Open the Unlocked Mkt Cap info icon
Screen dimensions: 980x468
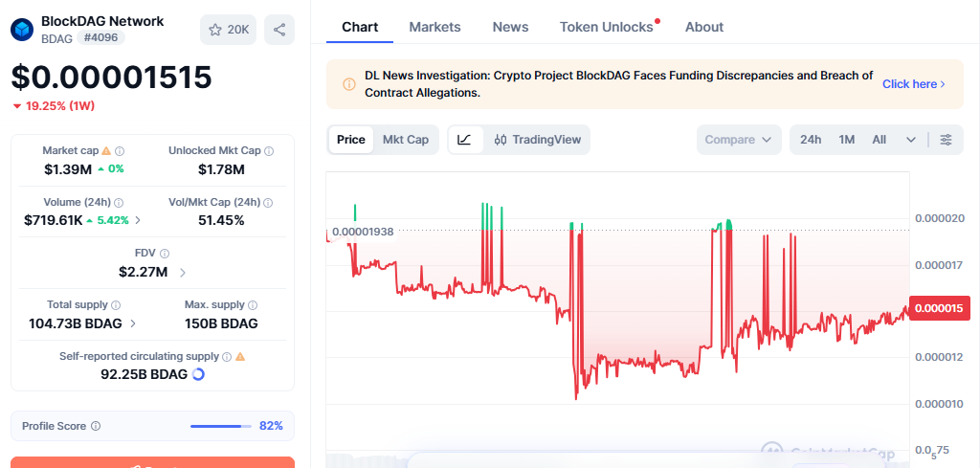[269, 150]
